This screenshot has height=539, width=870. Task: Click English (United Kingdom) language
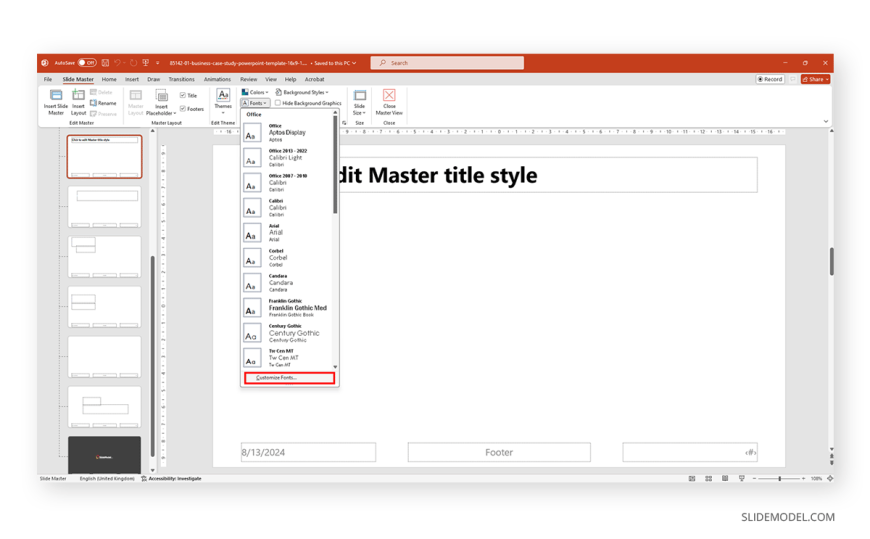(x=107, y=478)
